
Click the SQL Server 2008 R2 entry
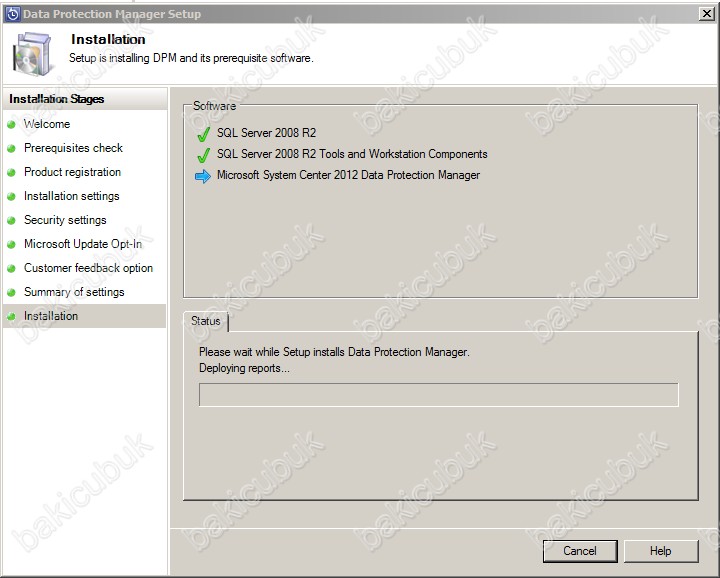click(x=267, y=133)
